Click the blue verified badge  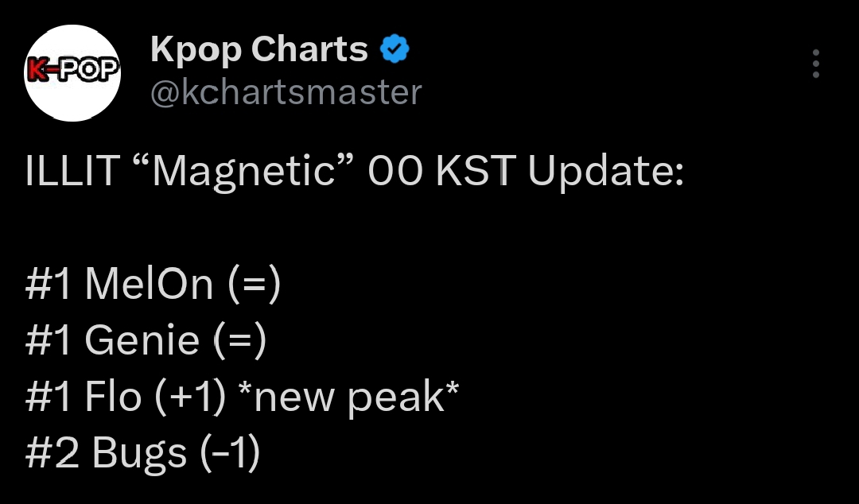pos(395,49)
